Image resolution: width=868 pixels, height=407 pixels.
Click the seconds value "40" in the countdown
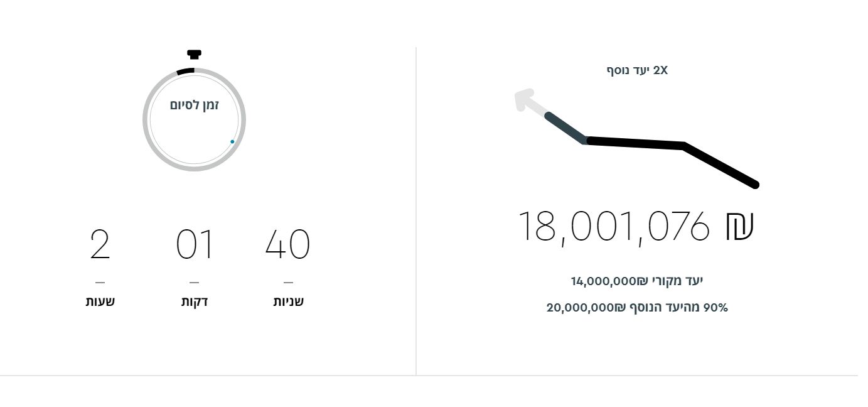(x=287, y=244)
